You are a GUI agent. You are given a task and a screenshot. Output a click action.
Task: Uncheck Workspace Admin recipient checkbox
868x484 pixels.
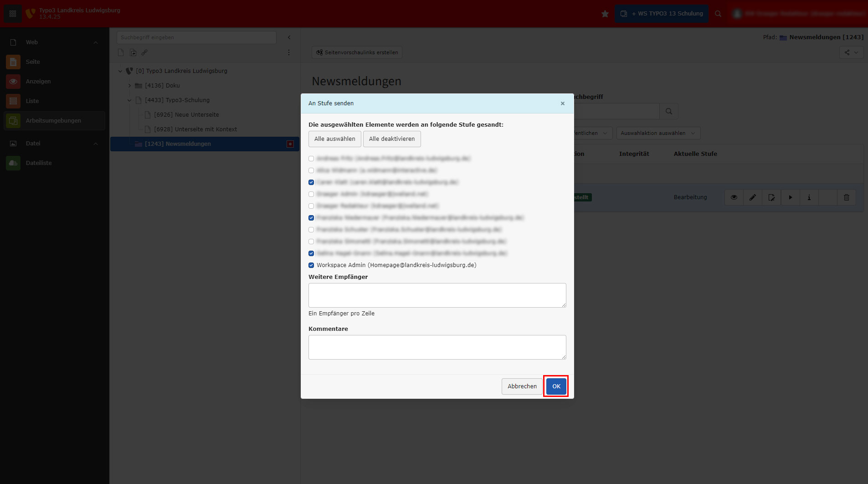(x=311, y=265)
